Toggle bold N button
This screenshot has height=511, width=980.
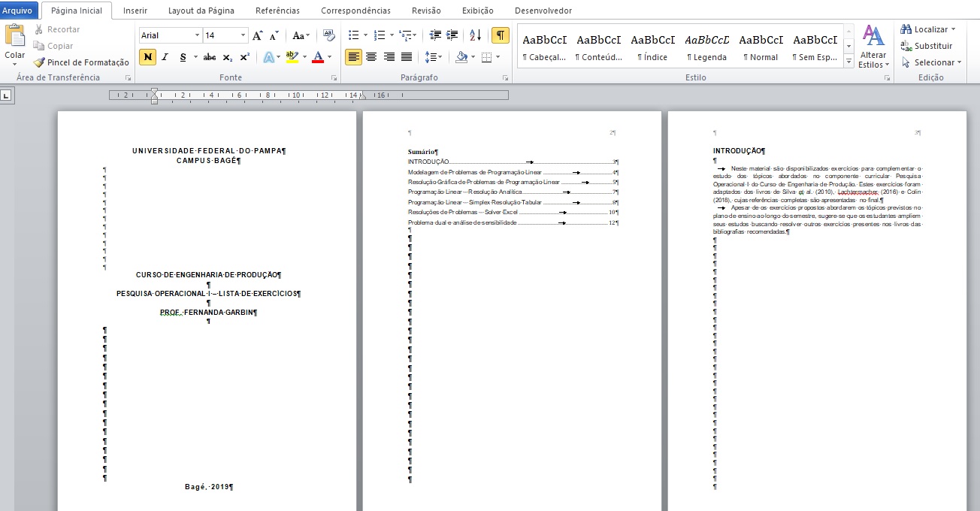click(x=147, y=57)
